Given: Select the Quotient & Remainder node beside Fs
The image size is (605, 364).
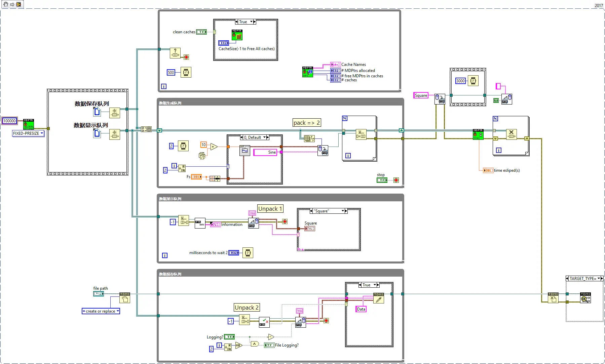Looking at the screenshot, I should (x=182, y=168).
